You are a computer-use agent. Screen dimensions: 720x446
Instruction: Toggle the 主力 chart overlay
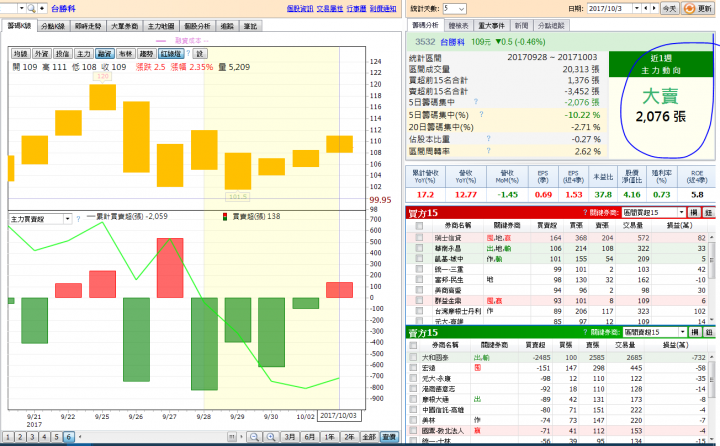pyautogui.click(x=84, y=54)
